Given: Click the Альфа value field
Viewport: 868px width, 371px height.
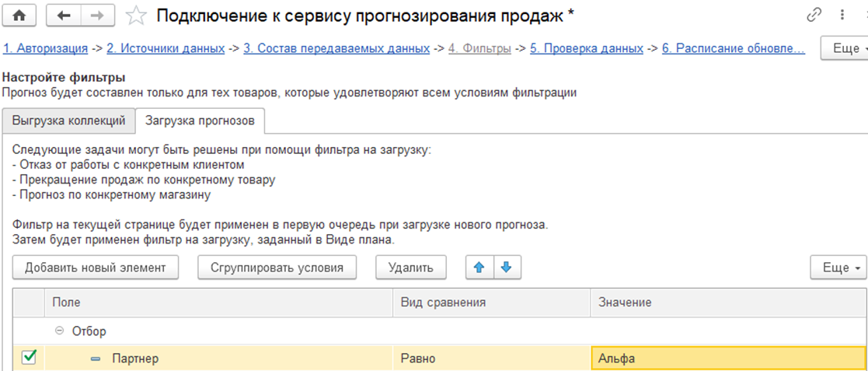Looking at the screenshot, I should click(x=728, y=359).
